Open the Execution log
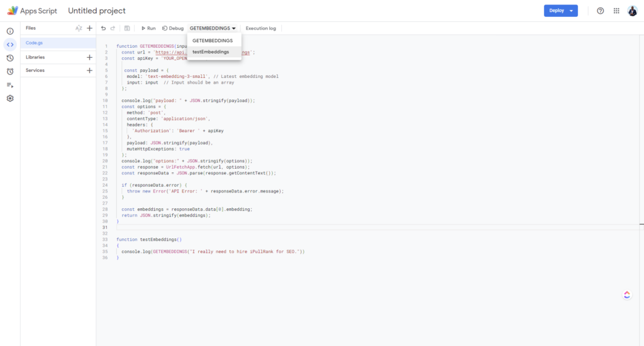The width and height of the screenshot is (644, 346). [x=261, y=28]
